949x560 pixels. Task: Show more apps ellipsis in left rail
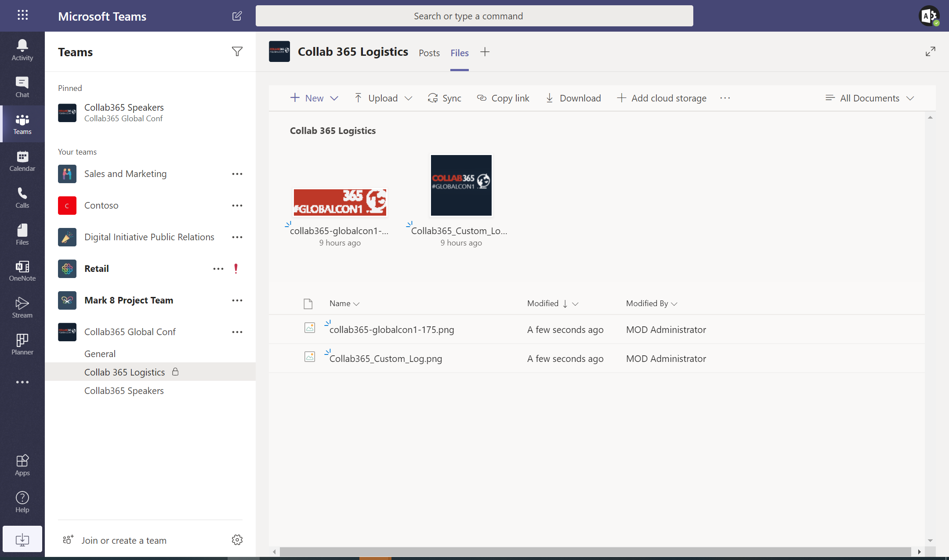pyautogui.click(x=22, y=382)
